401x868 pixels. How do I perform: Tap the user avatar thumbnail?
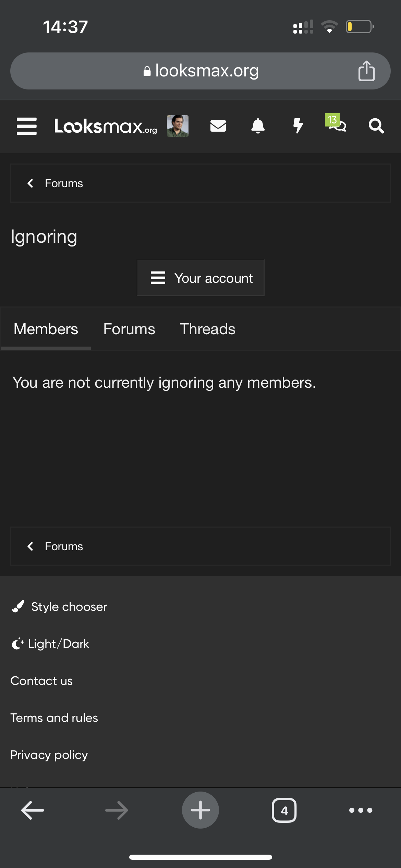178,126
